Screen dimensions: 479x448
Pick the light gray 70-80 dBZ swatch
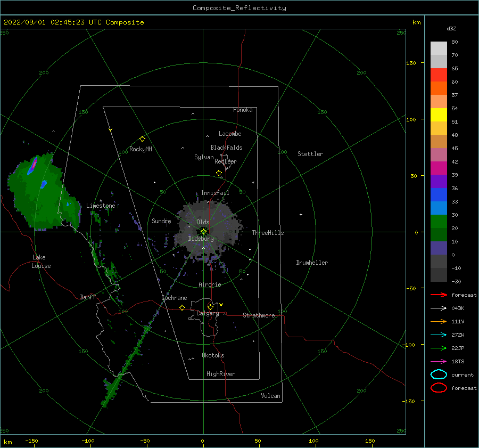pyautogui.click(x=439, y=48)
